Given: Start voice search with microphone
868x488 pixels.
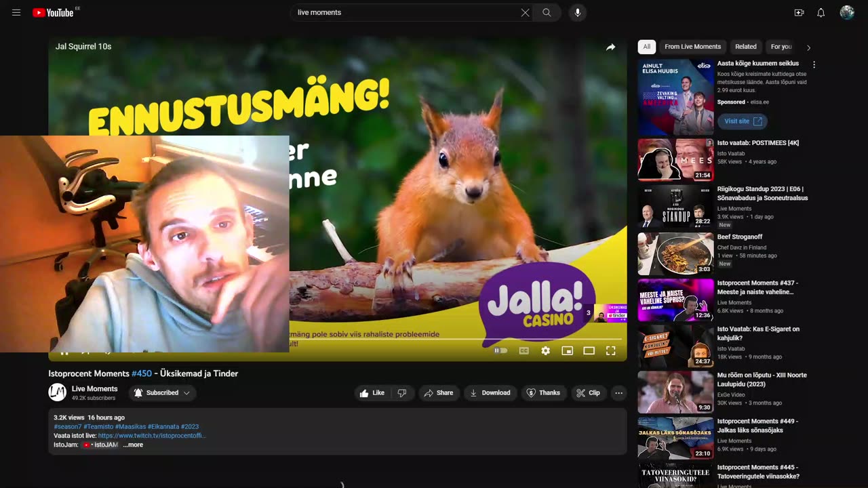Looking at the screenshot, I should (x=577, y=12).
